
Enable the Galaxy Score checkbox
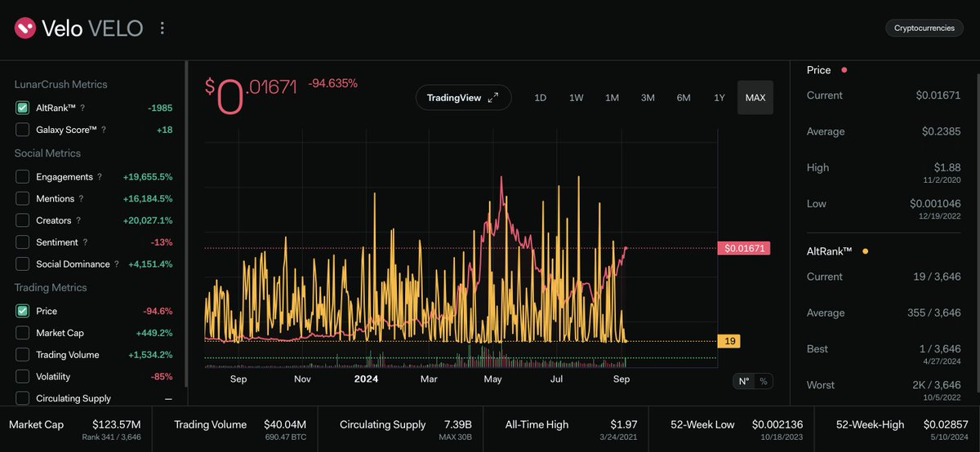click(x=22, y=130)
